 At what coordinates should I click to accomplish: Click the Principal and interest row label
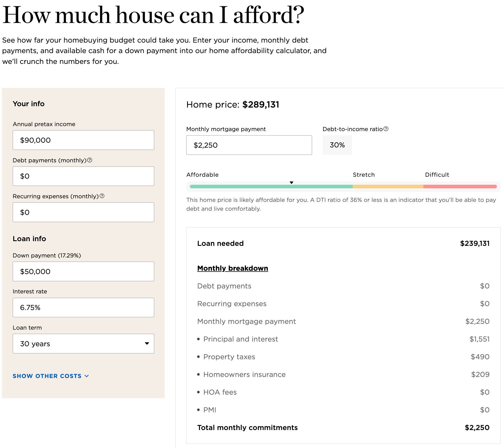(x=240, y=339)
